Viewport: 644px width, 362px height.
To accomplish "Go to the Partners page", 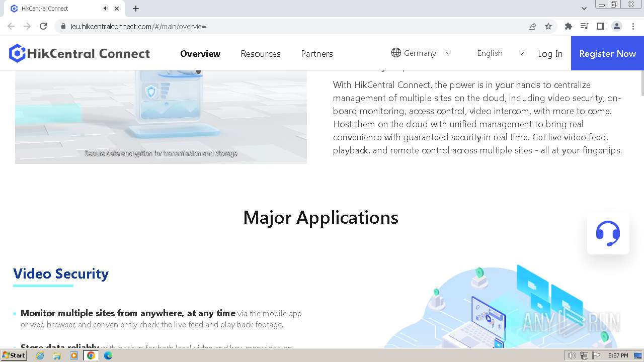I will (317, 53).
